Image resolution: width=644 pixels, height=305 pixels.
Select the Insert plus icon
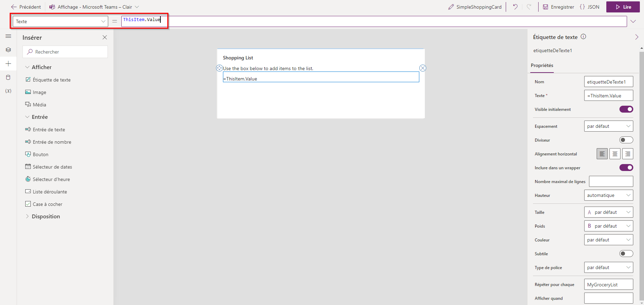8,64
